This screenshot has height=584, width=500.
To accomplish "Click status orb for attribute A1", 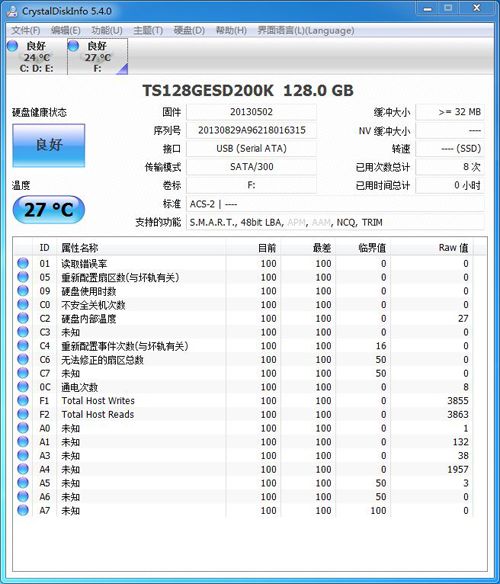I will (23, 442).
